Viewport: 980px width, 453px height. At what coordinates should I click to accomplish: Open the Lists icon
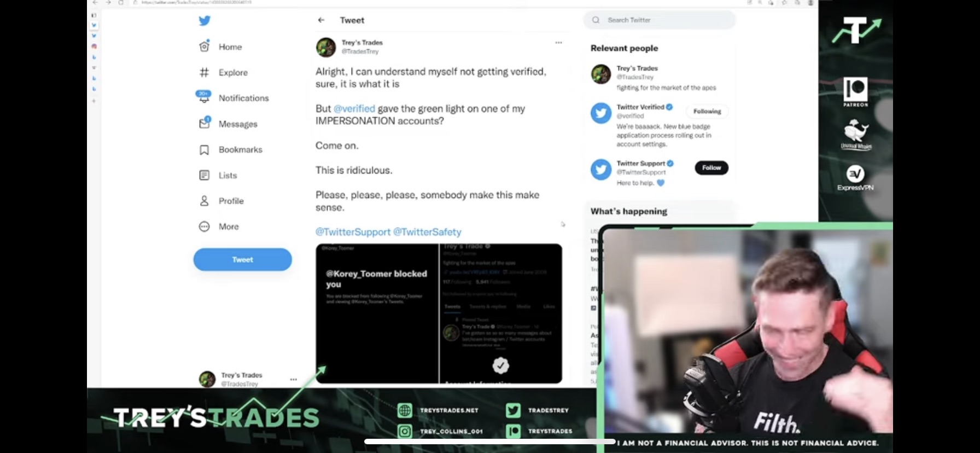coord(204,175)
